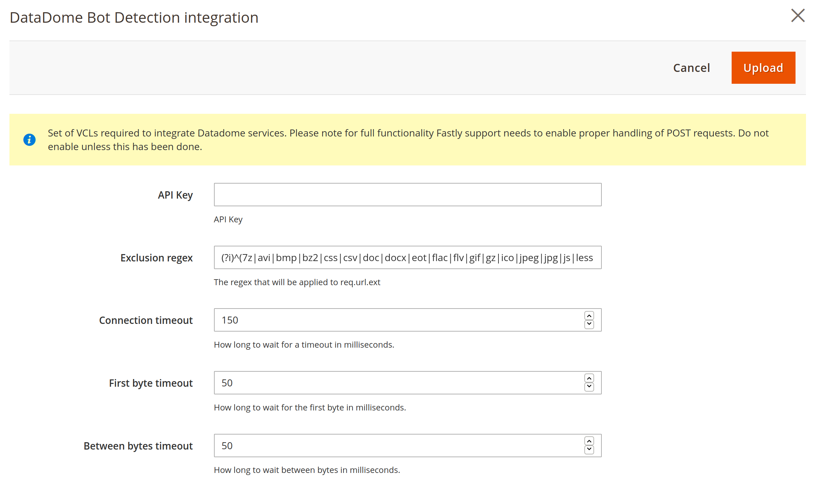Focus the API Key text field
Viewport: 821px width, 504px height.
(x=407, y=195)
